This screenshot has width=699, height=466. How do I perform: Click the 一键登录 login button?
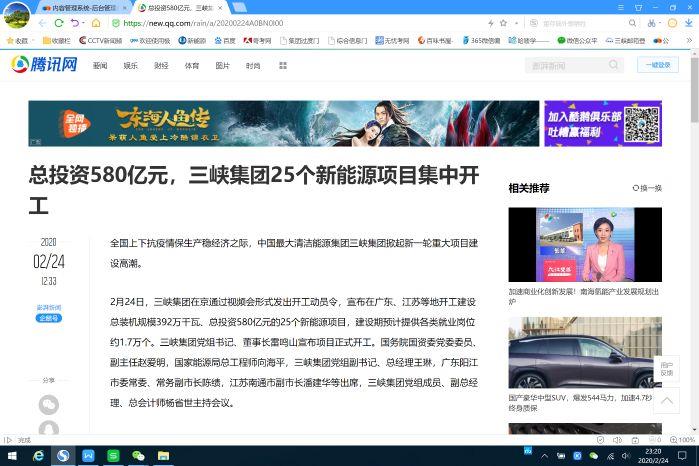(x=658, y=65)
